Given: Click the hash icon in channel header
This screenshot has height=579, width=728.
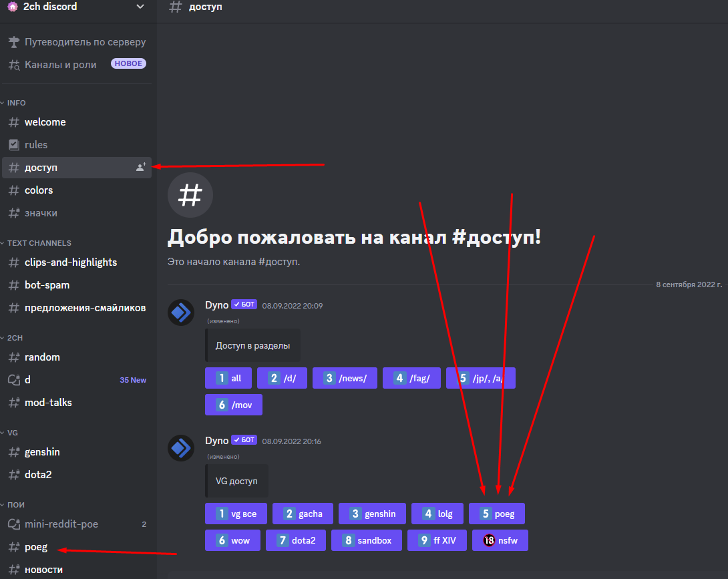Looking at the screenshot, I should coord(176,7).
